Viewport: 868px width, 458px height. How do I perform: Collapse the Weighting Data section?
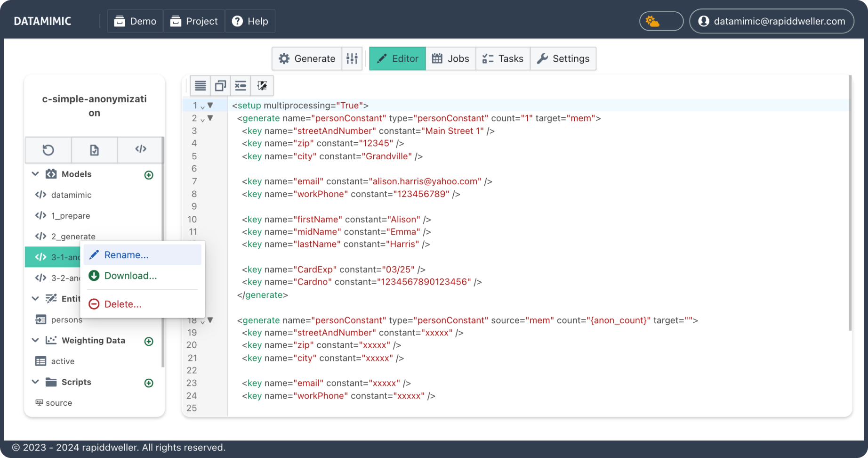tap(35, 340)
